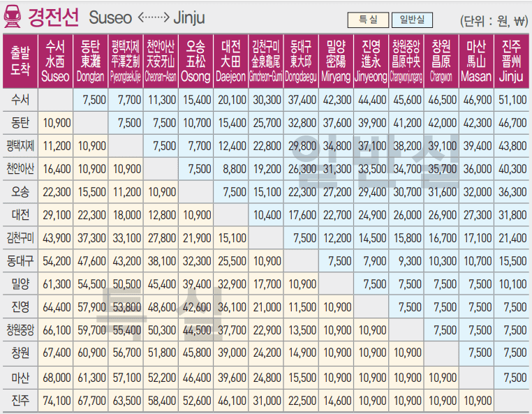Select the 일반실 legend box
Screen dimensions: 532x414
pyautogui.click(x=412, y=20)
